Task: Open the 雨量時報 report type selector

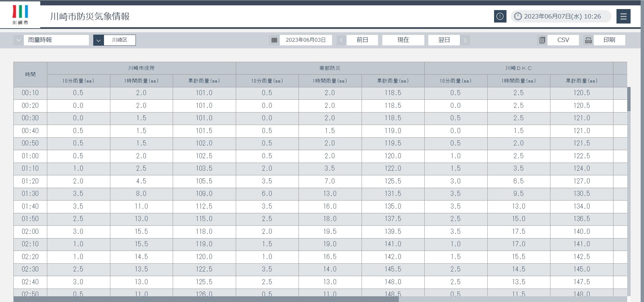Action: [56, 40]
